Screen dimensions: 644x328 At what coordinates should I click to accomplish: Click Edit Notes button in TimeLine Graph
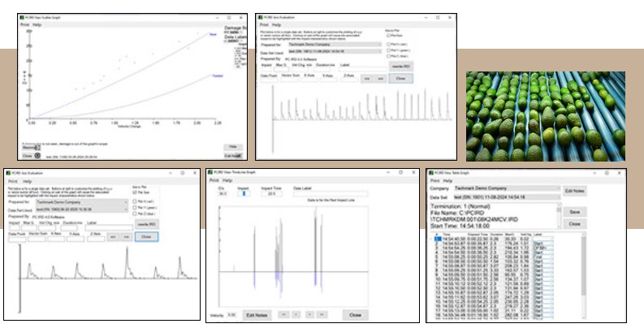point(257,314)
